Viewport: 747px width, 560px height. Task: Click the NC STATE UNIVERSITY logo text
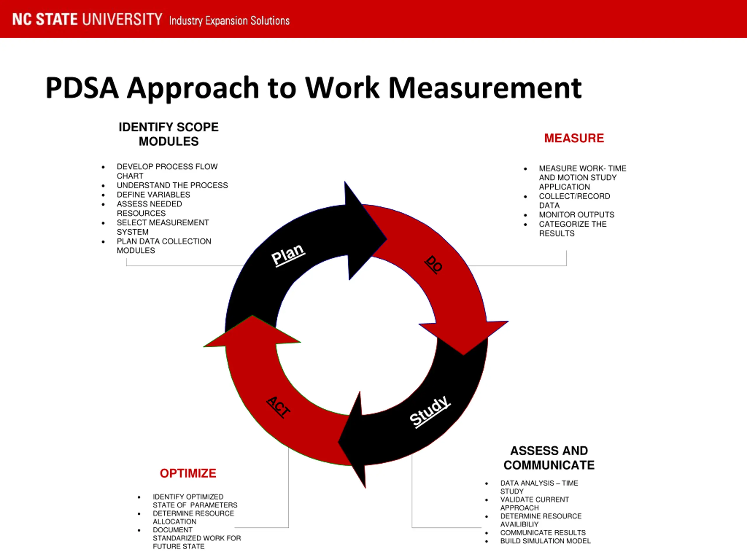[87, 19]
